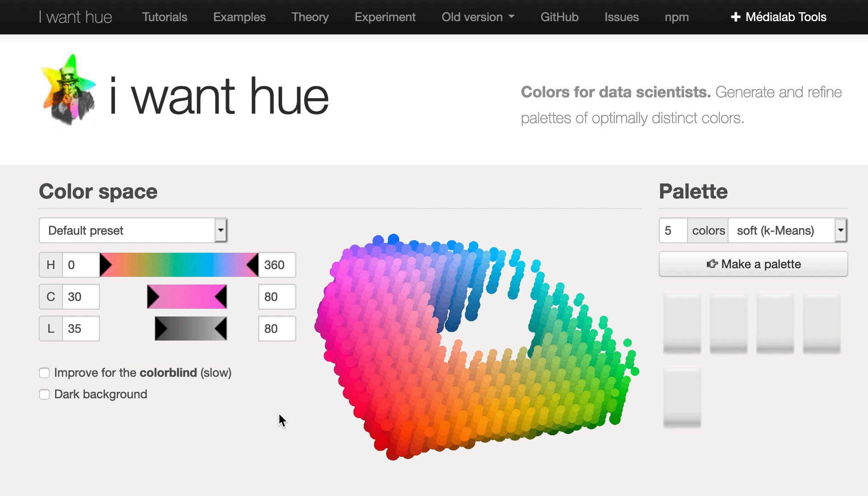Click the third empty palette swatch
Screen dimensions: 868x496
tap(775, 324)
